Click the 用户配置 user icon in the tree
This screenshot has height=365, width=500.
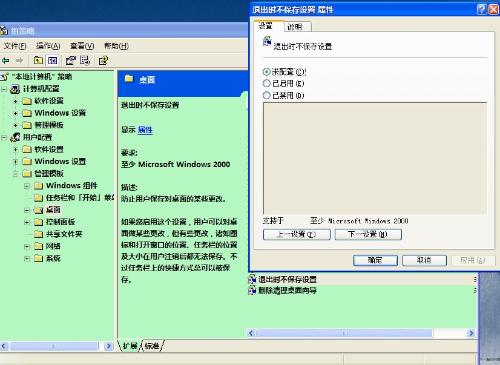click(15, 137)
